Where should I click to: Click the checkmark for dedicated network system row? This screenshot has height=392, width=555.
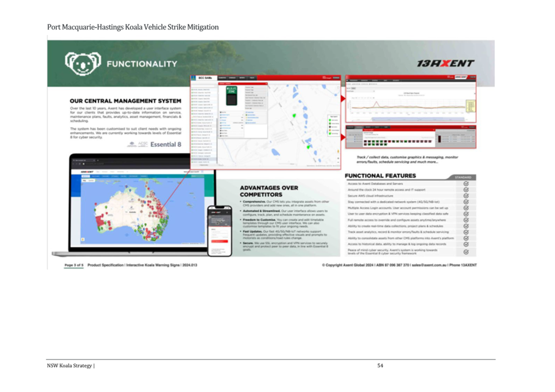pos(466,202)
